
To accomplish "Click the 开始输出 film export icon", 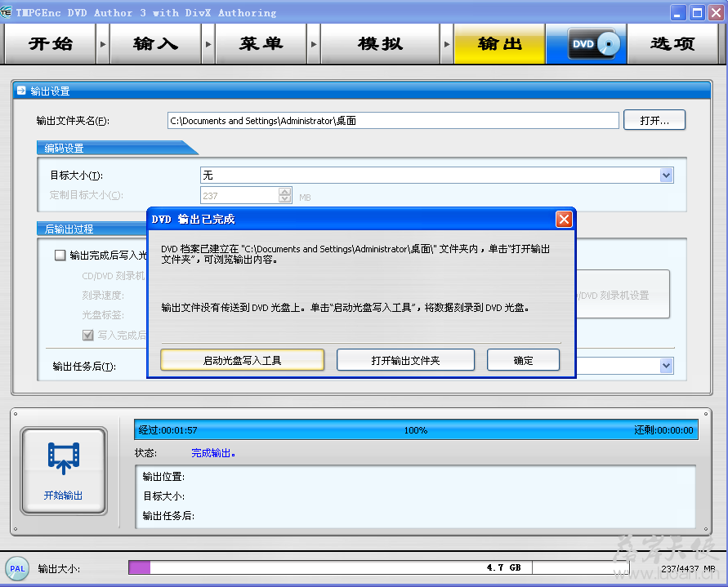I will point(64,458).
